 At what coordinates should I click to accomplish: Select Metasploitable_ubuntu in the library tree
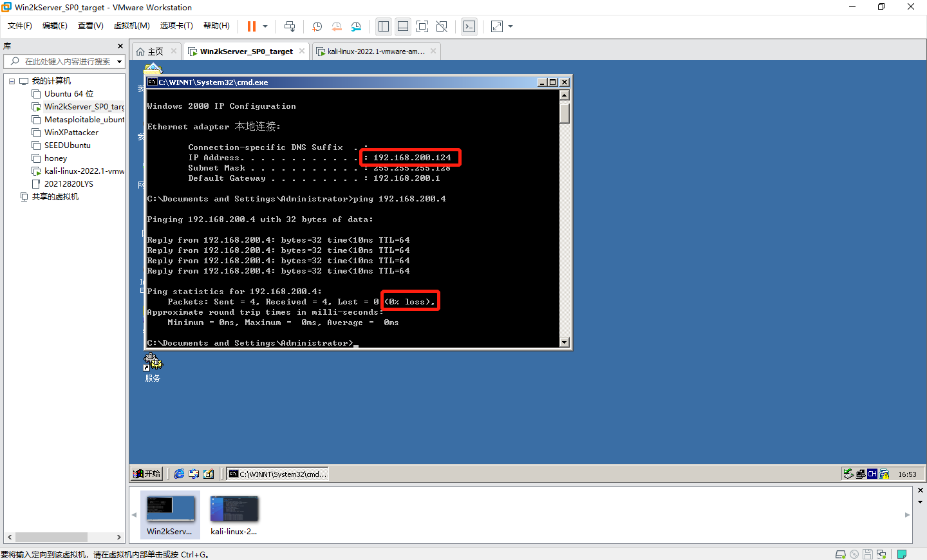point(84,120)
